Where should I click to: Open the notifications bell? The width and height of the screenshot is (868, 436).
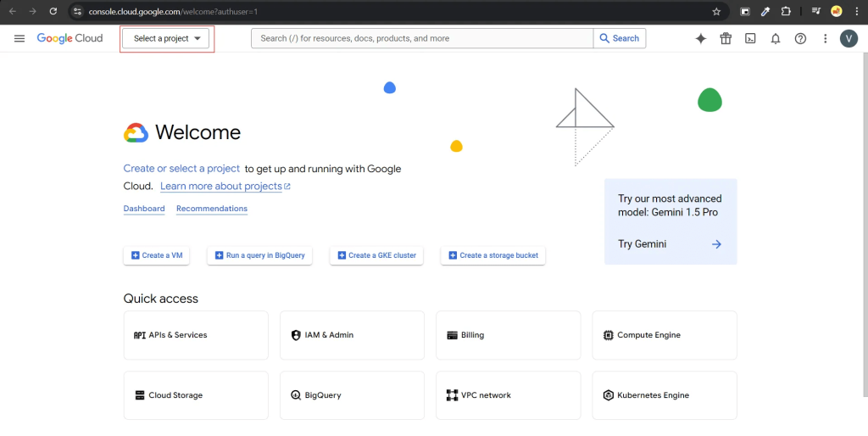(x=775, y=38)
